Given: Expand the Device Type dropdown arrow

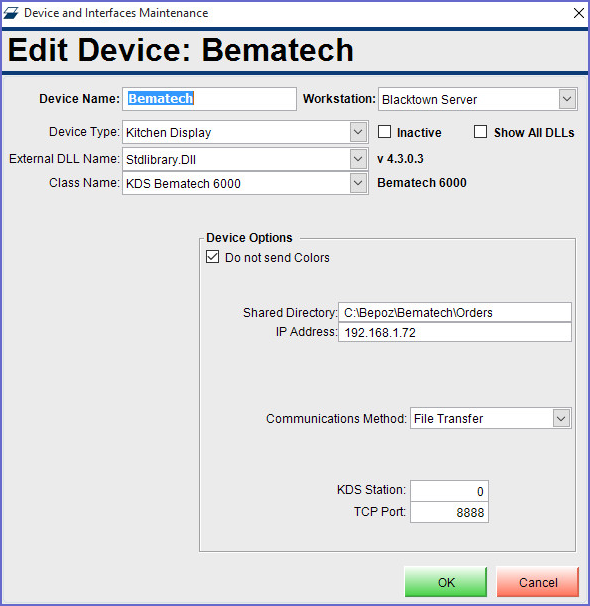Looking at the screenshot, I should click(358, 132).
